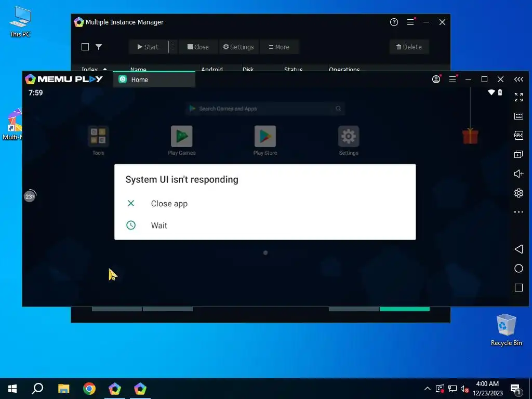532x399 pixels.
Task: Open Multi-MEmu desktop shortcut
Action: click(x=12, y=125)
